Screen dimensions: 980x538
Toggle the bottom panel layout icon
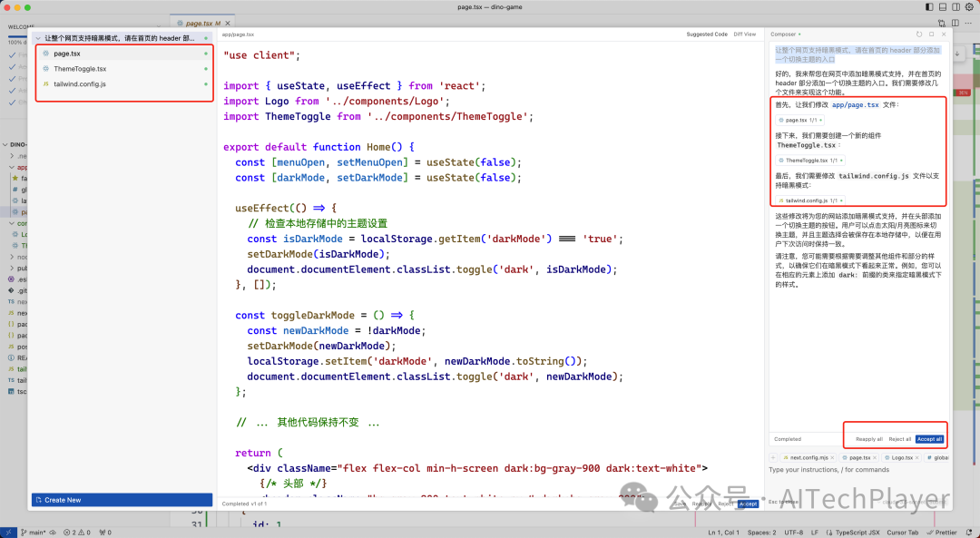tap(941, 7)
